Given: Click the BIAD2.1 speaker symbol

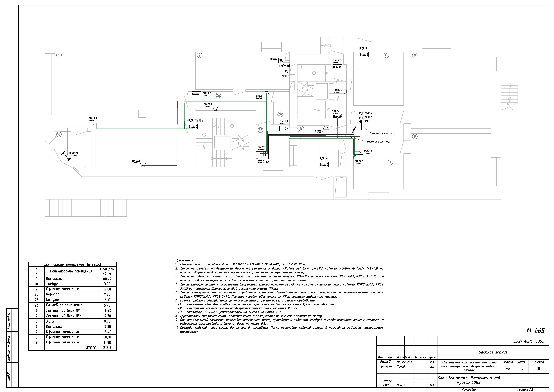Looking at the screenshot, I should tap(266, 93).
